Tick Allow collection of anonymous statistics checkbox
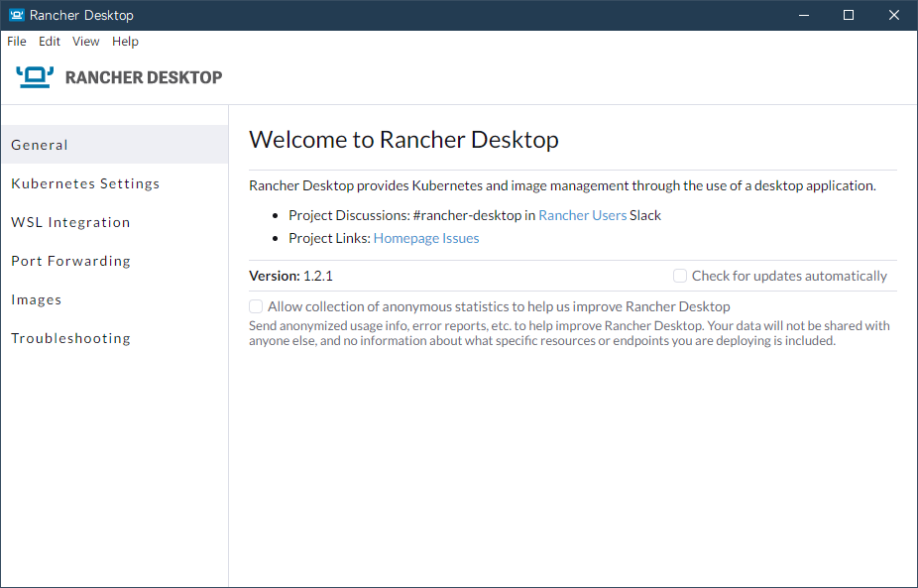This screenshot has height=588, width=918. point(256,306)
